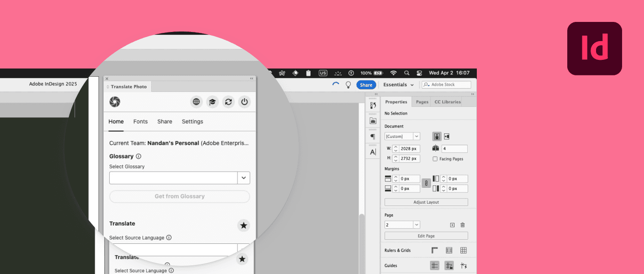The width and height of the screenshot is (644, 274).
Task: Click the Select Source Language info icon
Action: (169, 237)
